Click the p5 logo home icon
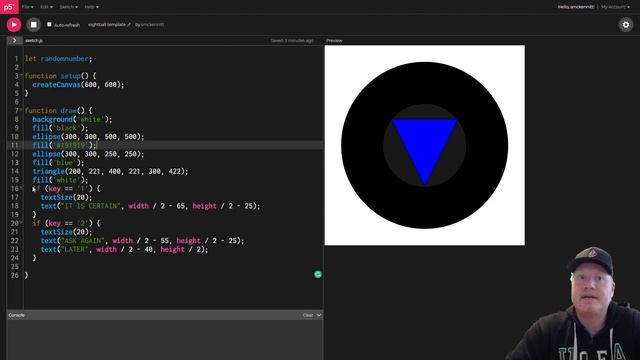The height and width of the screenshot is (360, 640). [9, 7]
